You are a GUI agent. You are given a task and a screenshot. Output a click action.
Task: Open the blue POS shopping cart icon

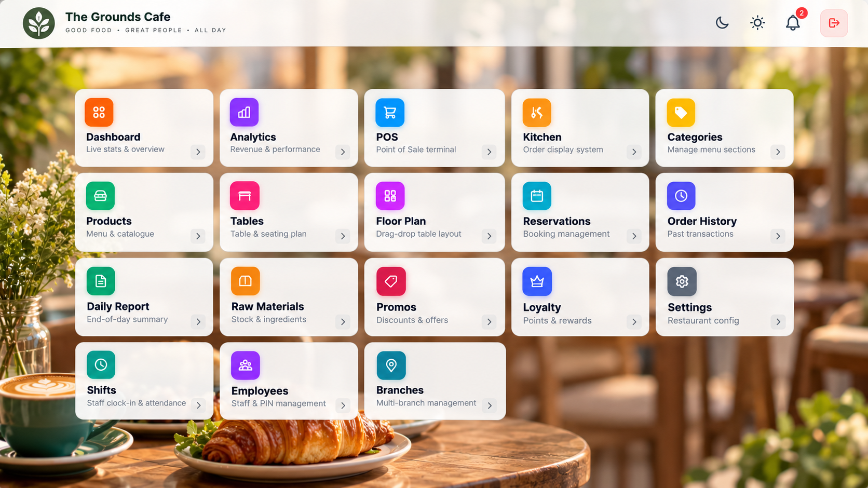[x=390, y=113]
